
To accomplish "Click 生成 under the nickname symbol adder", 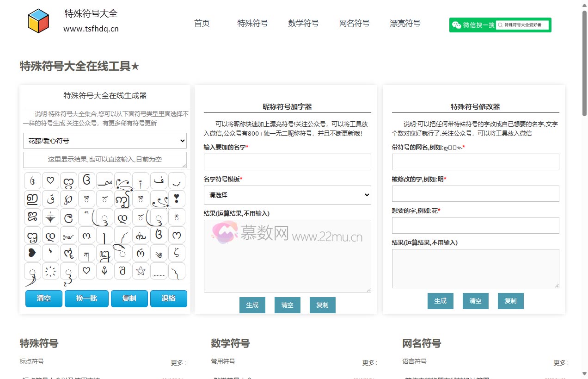I will 252,305.
